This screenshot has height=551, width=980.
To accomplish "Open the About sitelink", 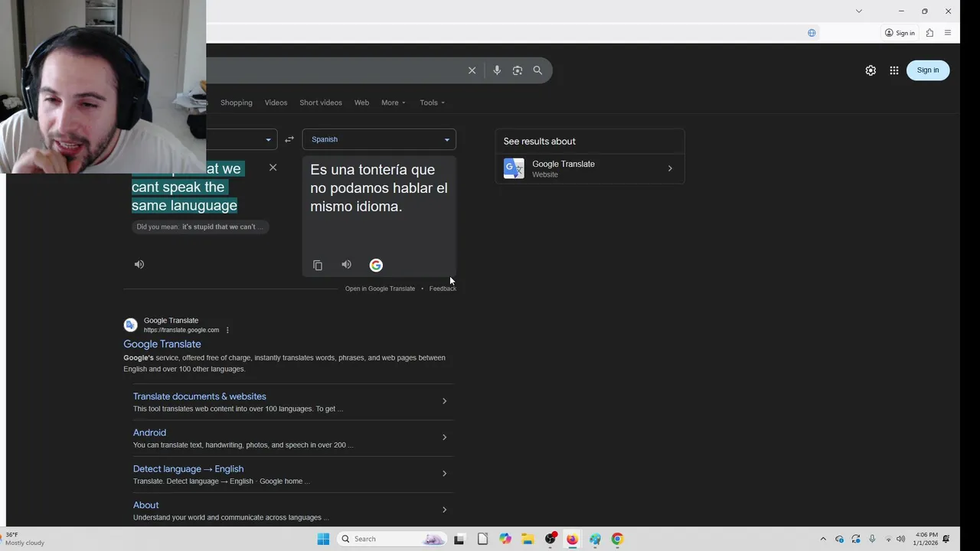I will pyautogui.click(x=146, y=505).
